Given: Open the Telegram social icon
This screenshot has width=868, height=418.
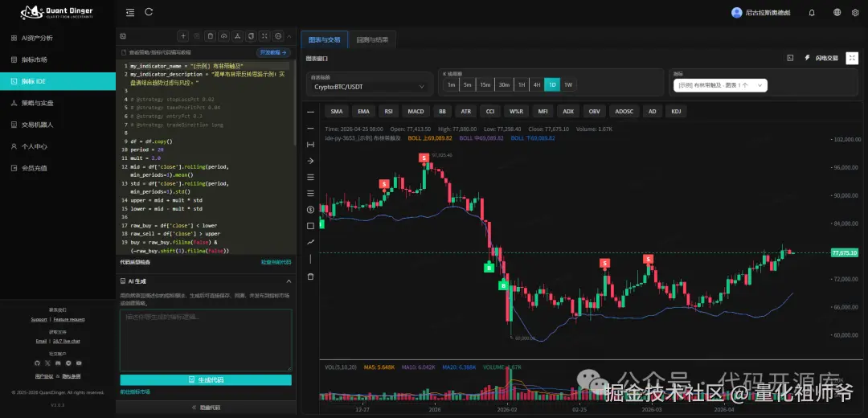Looking at the screenshot, I should click(68, 363).
